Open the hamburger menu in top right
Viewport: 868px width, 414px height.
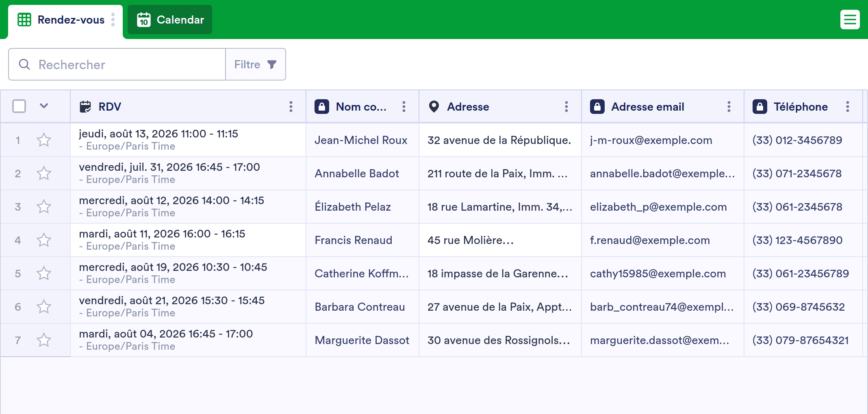(850, 20)
